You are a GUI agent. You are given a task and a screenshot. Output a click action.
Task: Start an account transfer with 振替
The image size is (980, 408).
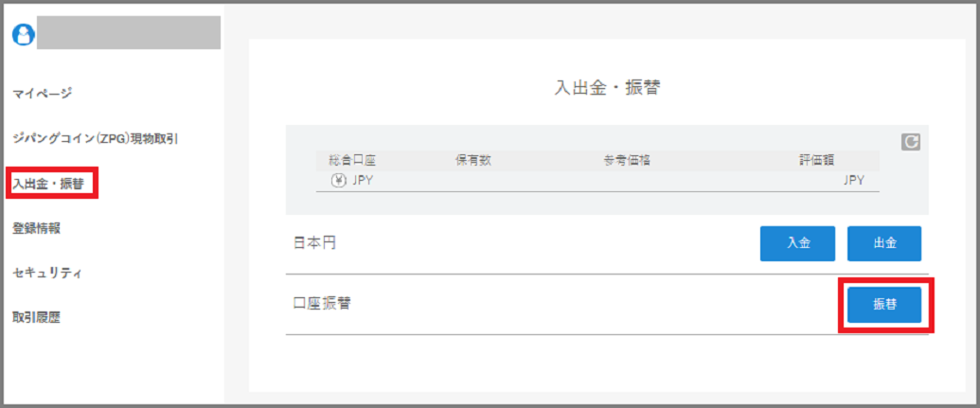[x=884, y=305]
